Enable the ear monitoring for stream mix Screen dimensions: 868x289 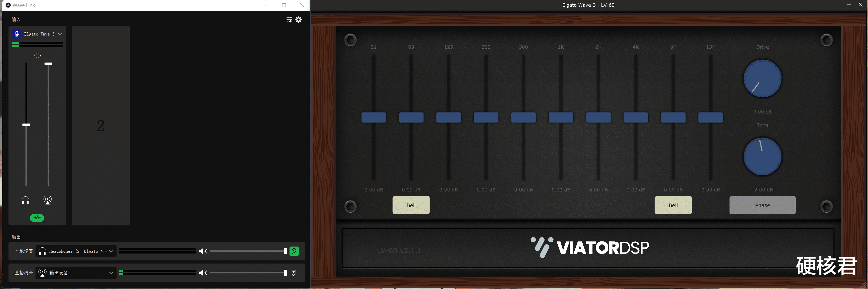(294, 273)
